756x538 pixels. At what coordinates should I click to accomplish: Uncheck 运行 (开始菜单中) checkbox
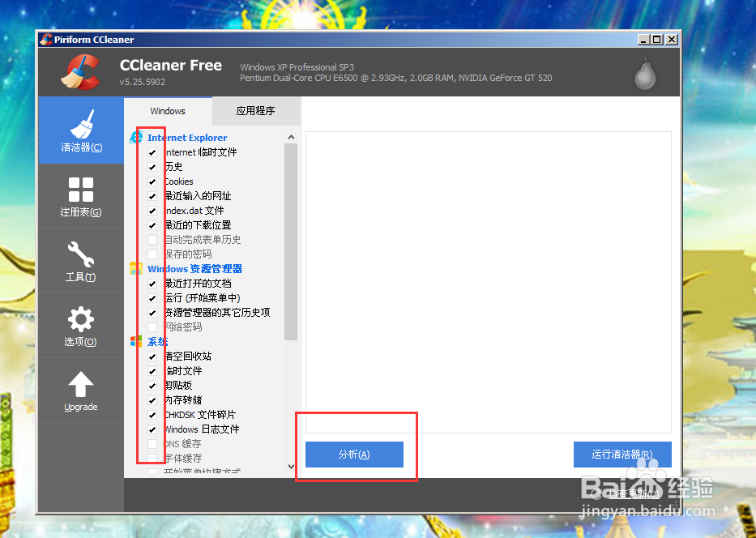(152, 298)
